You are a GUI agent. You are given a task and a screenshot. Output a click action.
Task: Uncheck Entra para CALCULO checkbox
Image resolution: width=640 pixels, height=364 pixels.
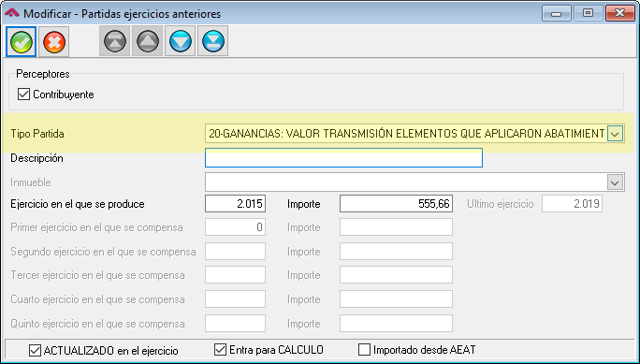click(221, 350)
